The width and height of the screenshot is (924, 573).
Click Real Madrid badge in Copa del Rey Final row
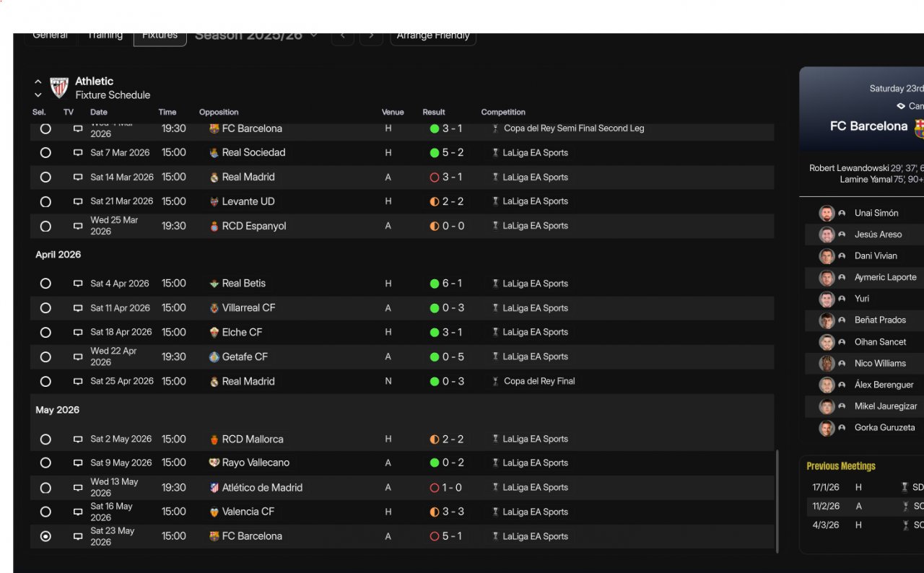[x=214, y=382]
